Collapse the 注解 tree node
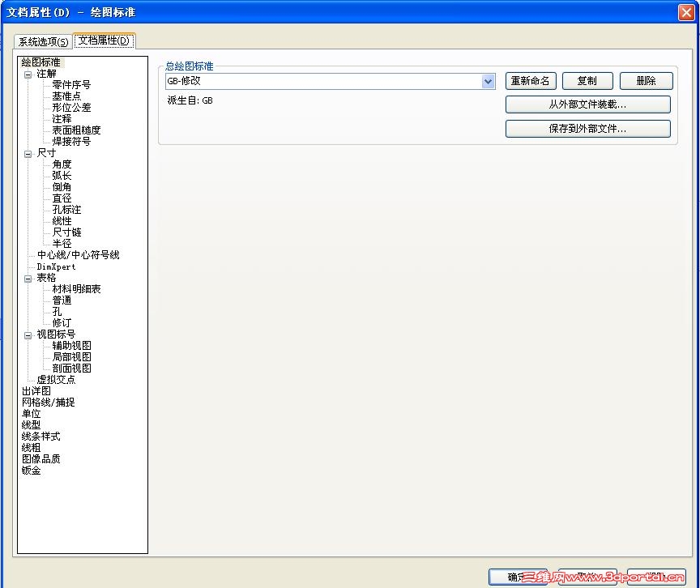This screenshot has width=700, height=588. (x=28, y=75)
